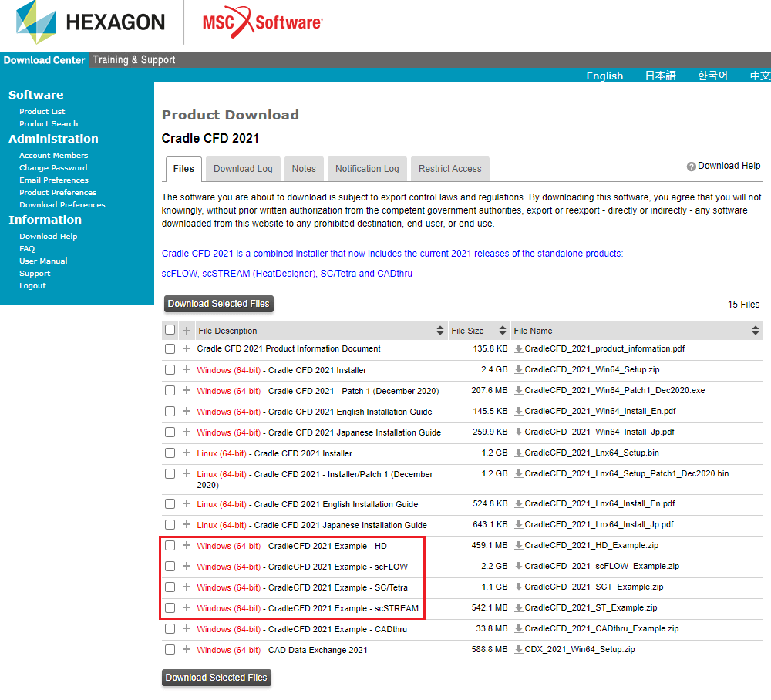Click download icon for CradleCFD_2021_Win64_Setup.zip
771x700 pixels.
click(x=519, y=370)
